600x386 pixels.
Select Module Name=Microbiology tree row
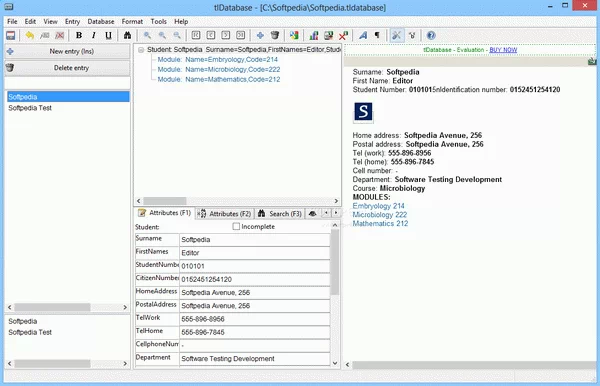(219, 69)
